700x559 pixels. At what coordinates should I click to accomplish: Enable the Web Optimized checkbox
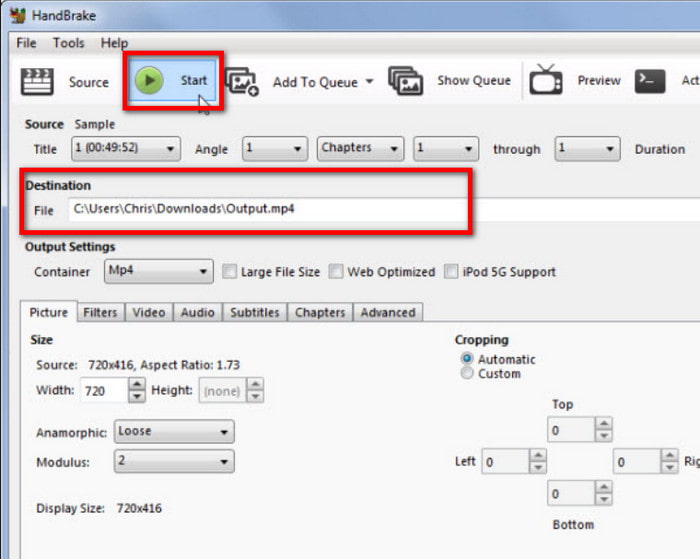[336, 271]
